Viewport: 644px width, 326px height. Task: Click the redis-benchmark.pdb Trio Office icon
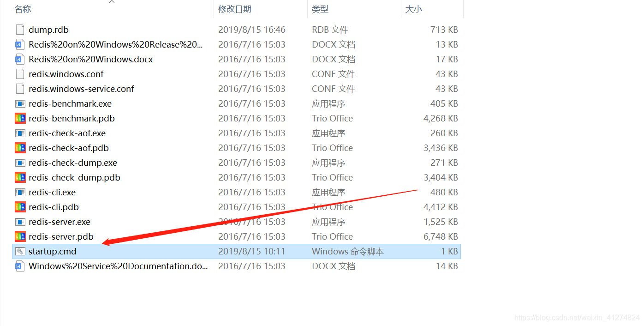(20, 119)
